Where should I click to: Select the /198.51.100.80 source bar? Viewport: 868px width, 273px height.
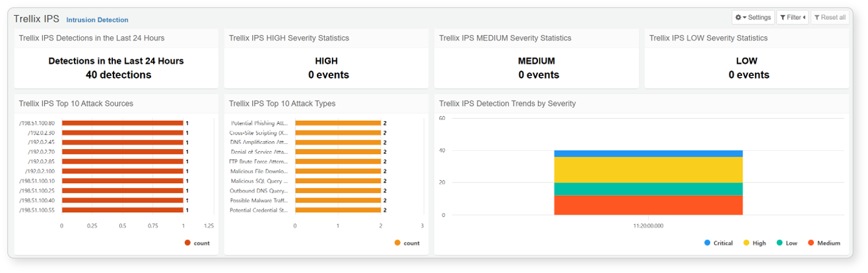[x=122, y=123]
